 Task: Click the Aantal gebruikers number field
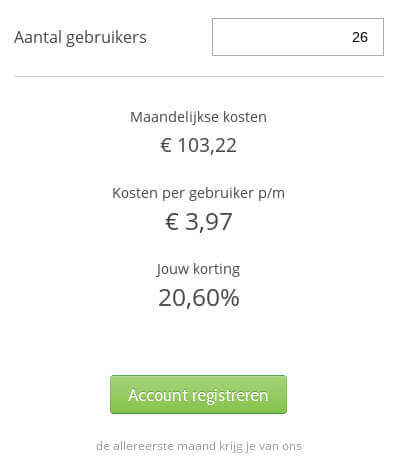(x=298, y=37)
